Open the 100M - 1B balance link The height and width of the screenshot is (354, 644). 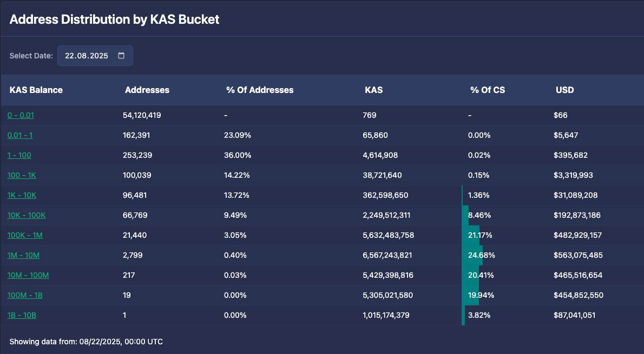pos(25,295)
